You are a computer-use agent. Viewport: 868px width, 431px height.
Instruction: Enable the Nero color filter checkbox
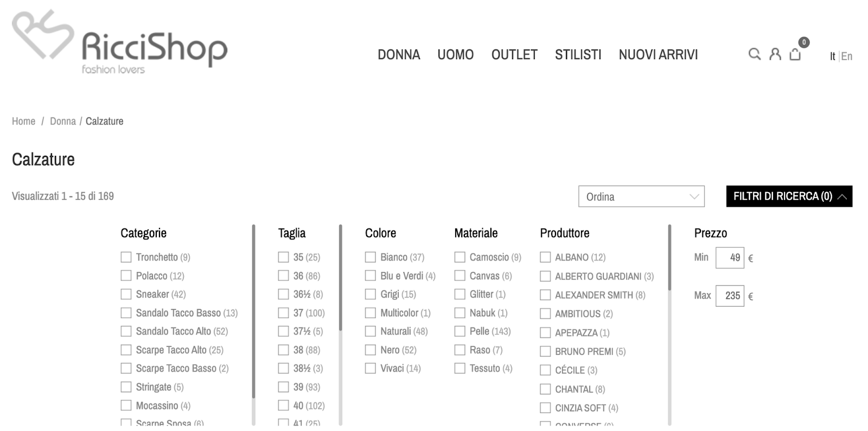371,350
